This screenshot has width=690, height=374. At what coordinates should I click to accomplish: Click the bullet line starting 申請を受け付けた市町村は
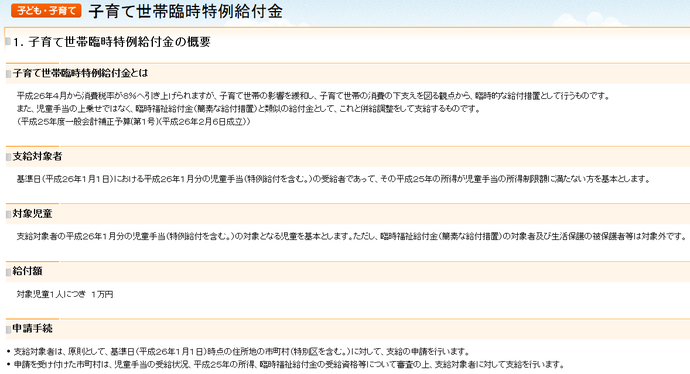point(289,365)
